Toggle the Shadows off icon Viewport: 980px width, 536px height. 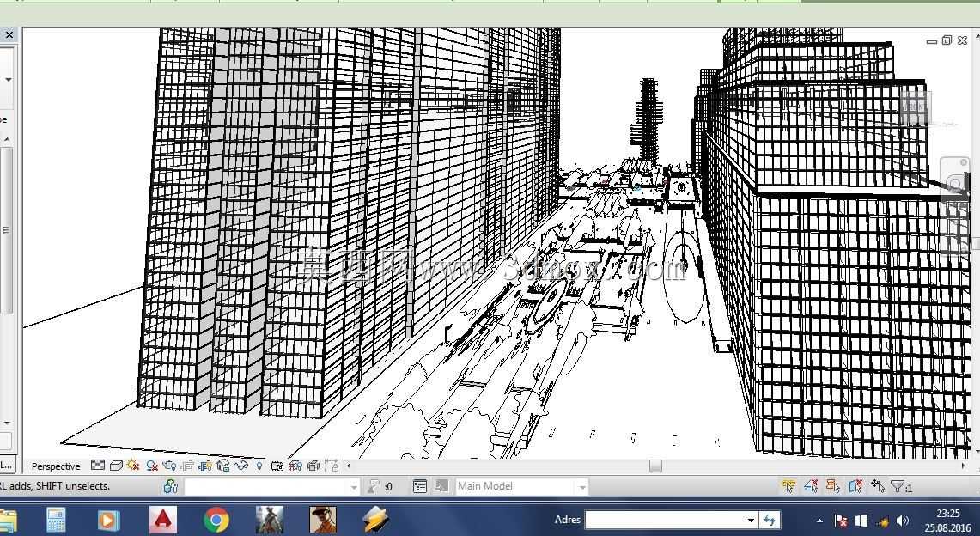pos(151,466)
